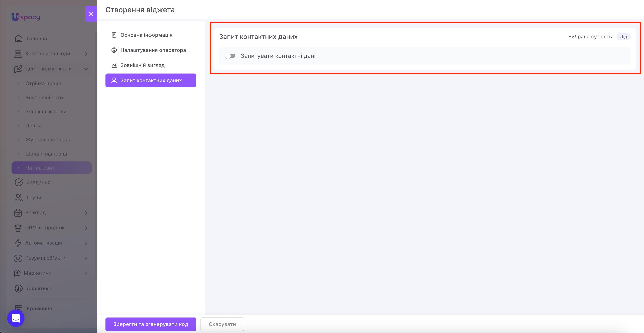Expand the Автоматизація chevron
The width and height of the screenshot is (644, 333).
(86, 243)
